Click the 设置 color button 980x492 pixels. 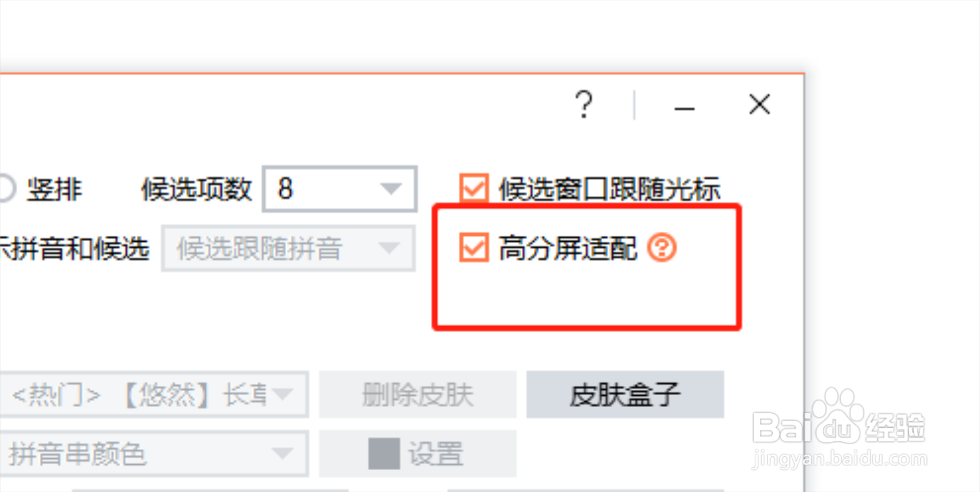point(417,453)
